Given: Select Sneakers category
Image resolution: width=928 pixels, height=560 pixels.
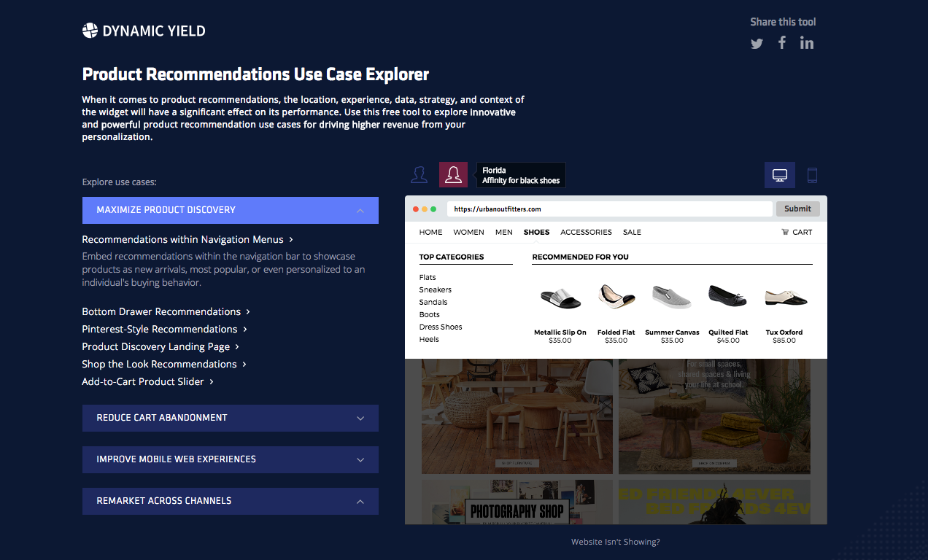Looking at the screenshot, I should (436, 289).
